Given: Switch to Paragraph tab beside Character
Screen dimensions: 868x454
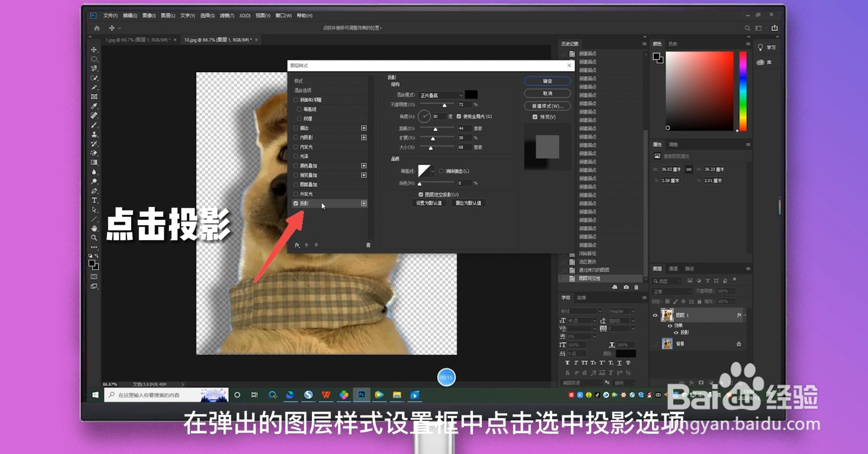Looking at the screenshot, I should (582, 298).
